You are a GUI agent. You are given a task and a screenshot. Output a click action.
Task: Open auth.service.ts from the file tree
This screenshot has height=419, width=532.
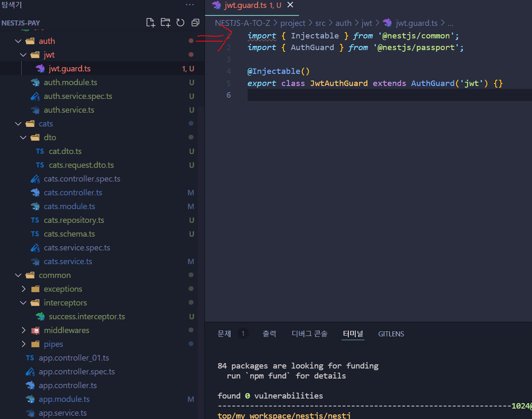[69, 110]
